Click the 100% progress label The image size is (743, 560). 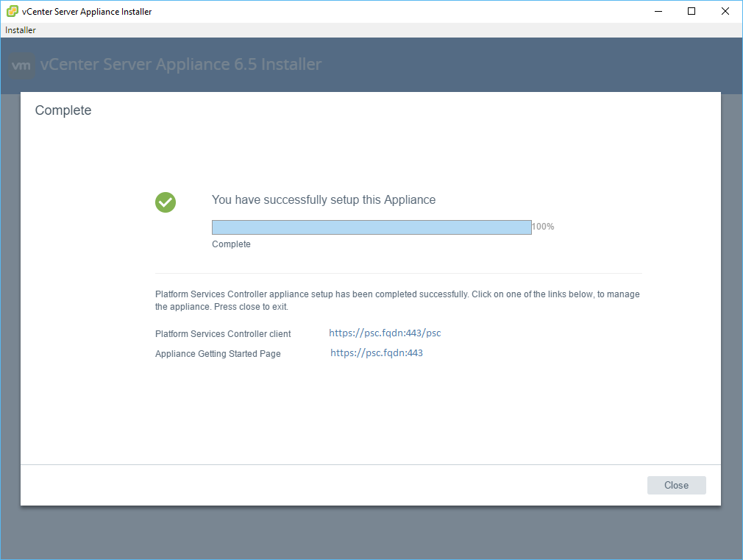click(543, 227)
